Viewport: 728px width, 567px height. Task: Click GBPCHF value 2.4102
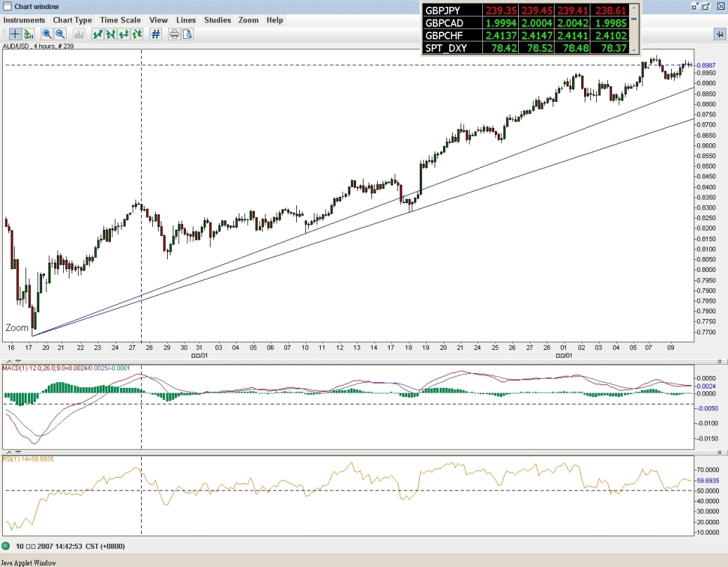pyautogui.click(x=611, y=35)
